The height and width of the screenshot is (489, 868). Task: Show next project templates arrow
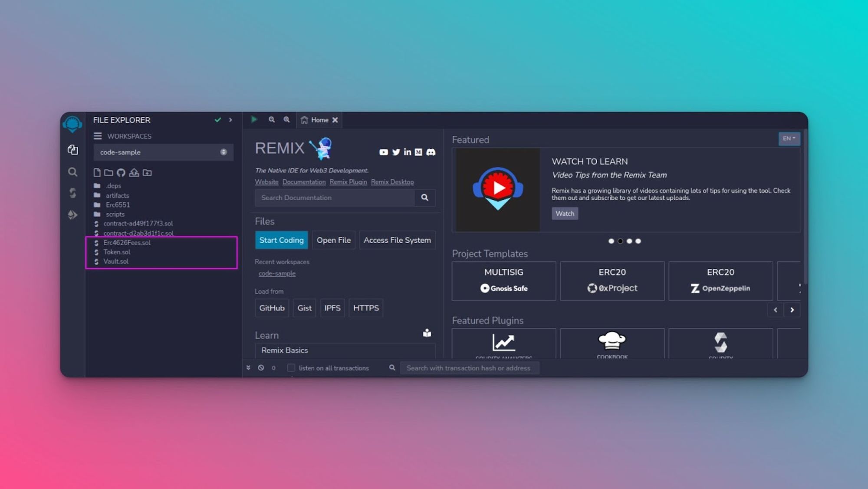(x=792, y=310)
